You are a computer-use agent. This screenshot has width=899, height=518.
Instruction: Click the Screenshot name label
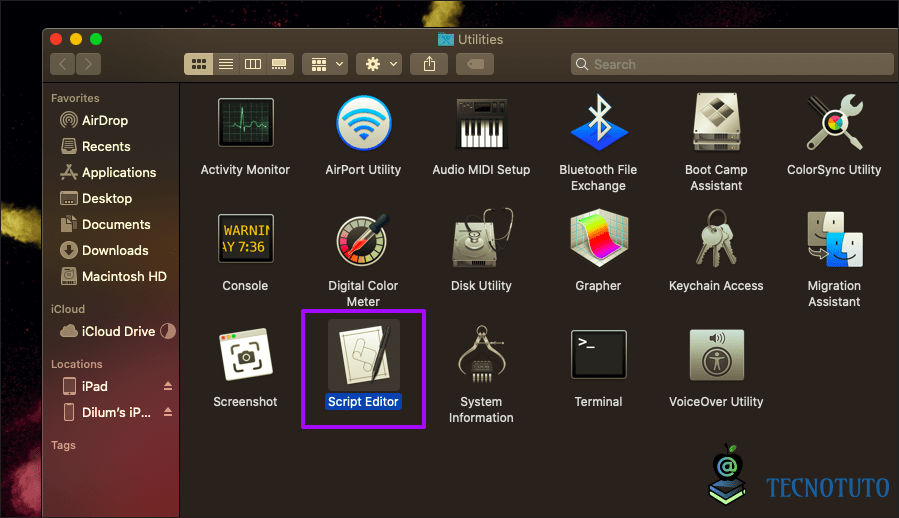245,402
